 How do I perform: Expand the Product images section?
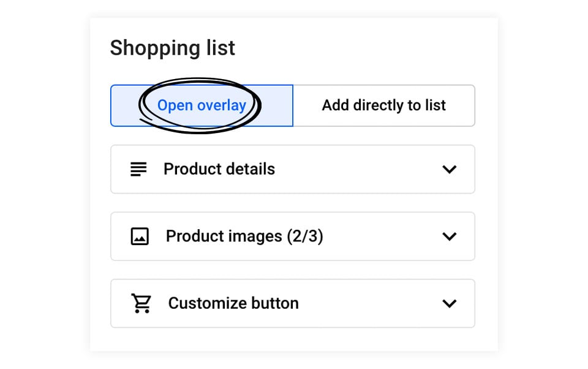click(450, 236)
